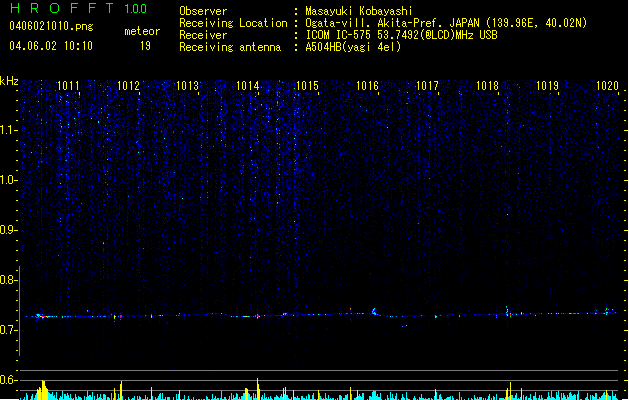Click the 0.7 kHz axis label
Screen dimensions: 629x400
(9, 330)
